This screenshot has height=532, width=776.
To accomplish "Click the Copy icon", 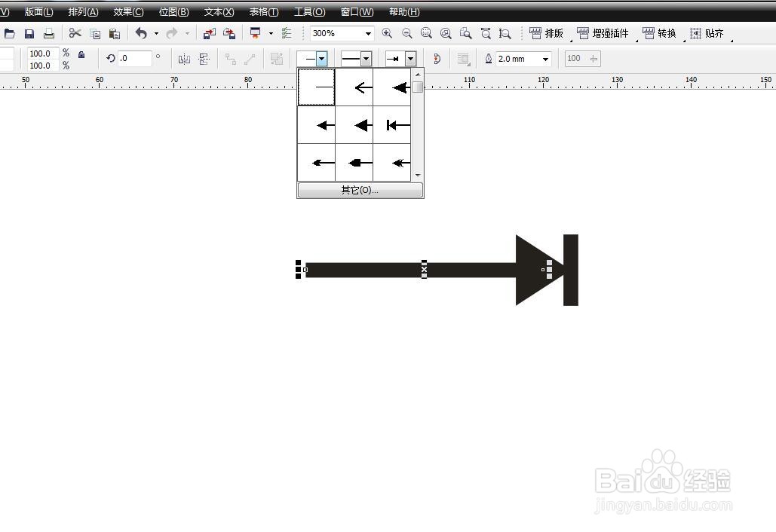I will [x=94, y=33].
